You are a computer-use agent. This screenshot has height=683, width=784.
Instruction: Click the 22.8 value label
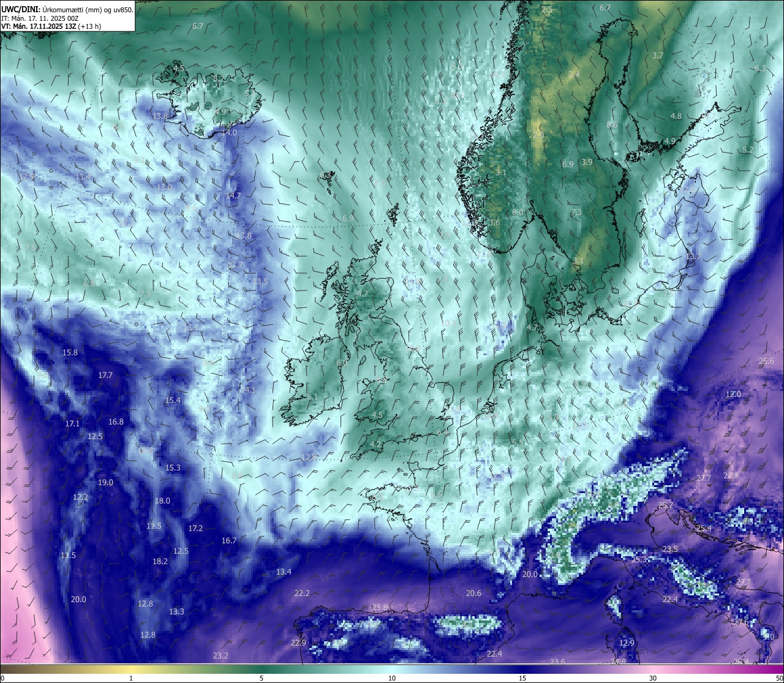click(731, 476)
